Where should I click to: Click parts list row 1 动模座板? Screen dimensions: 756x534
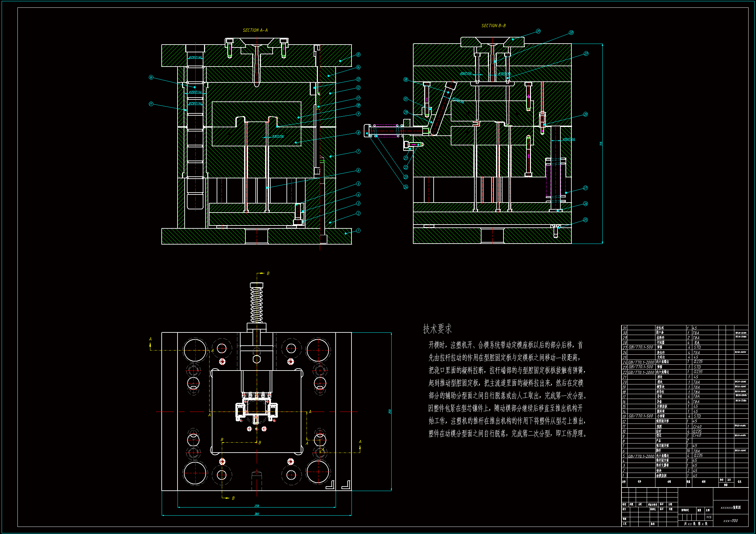[x=661, y=476]
